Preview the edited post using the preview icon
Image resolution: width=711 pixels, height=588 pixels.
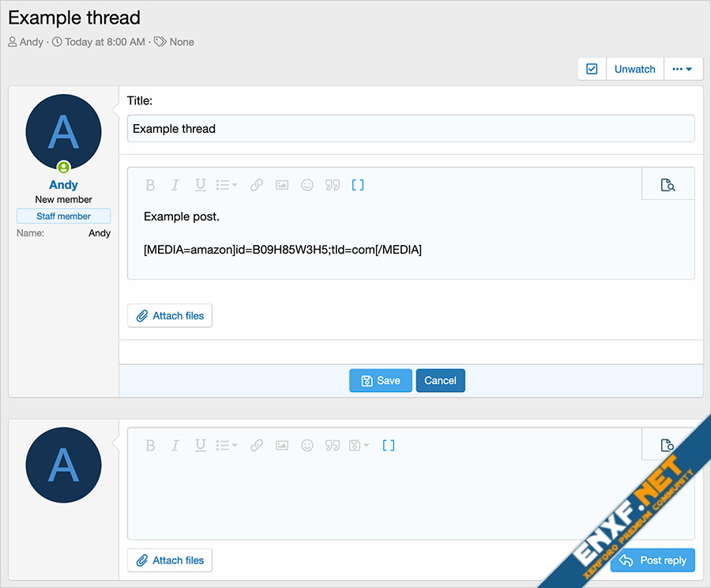[x=668, y=185]
